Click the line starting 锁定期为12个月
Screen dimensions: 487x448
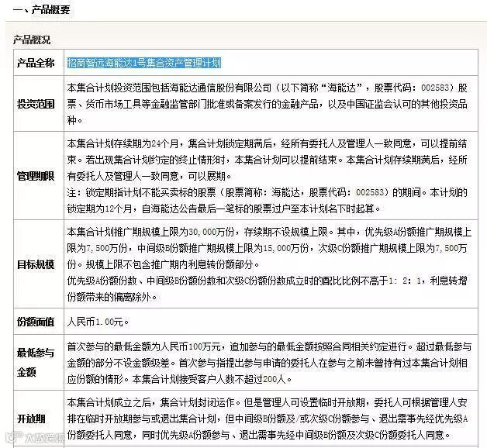tap(223, 208)
